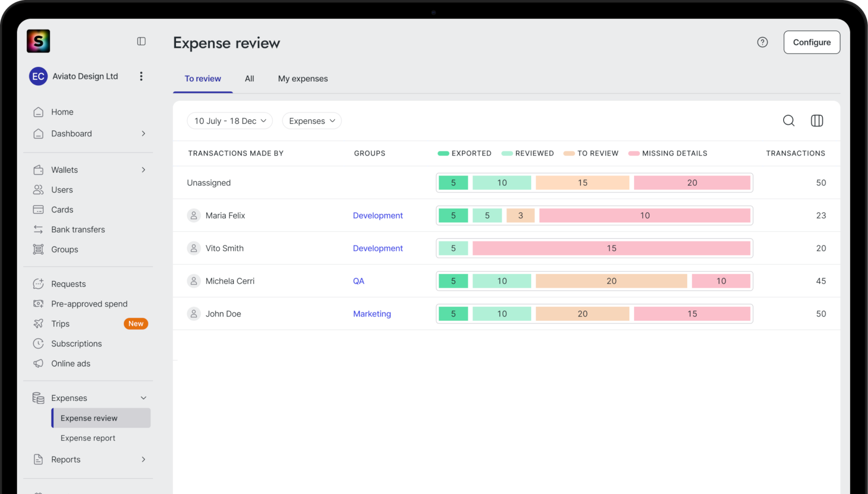The image size is (868, 494).
Task: Expand the Dashboard submenu chevron
Action: pyautogui.click(x=143, y=133)
